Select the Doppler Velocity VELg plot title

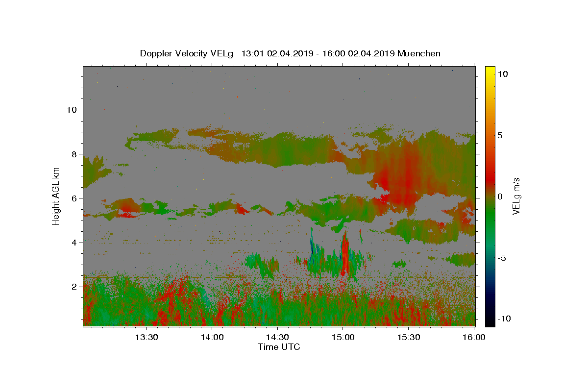tap(290, 53)
